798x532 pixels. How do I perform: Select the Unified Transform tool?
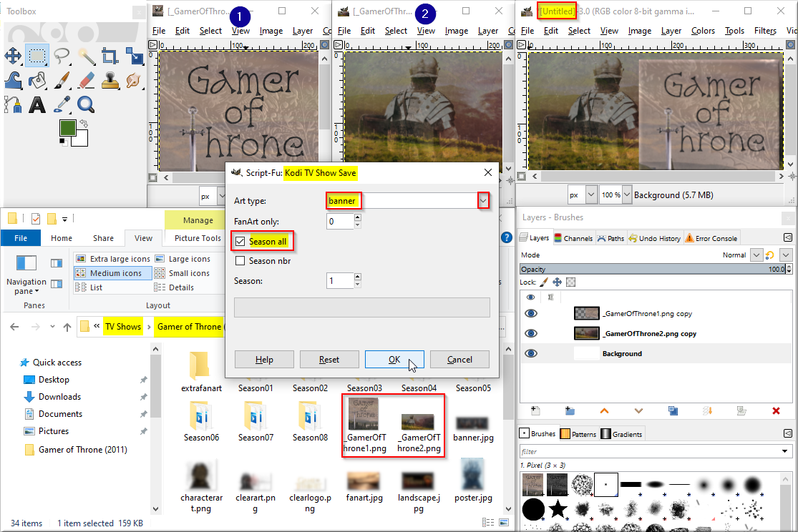135,56
